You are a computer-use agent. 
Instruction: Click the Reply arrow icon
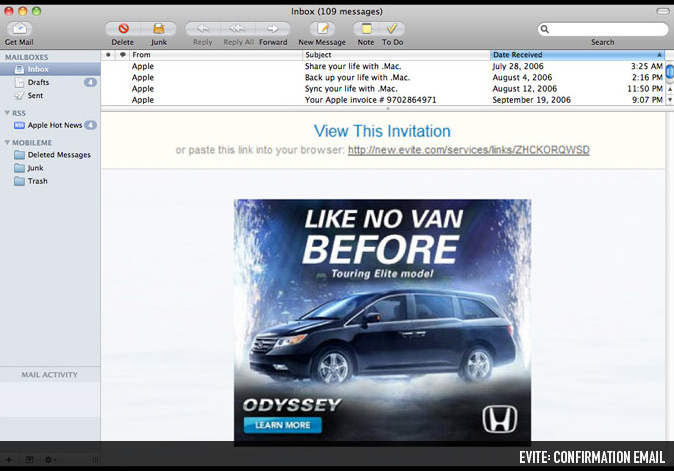pos(202,29)
